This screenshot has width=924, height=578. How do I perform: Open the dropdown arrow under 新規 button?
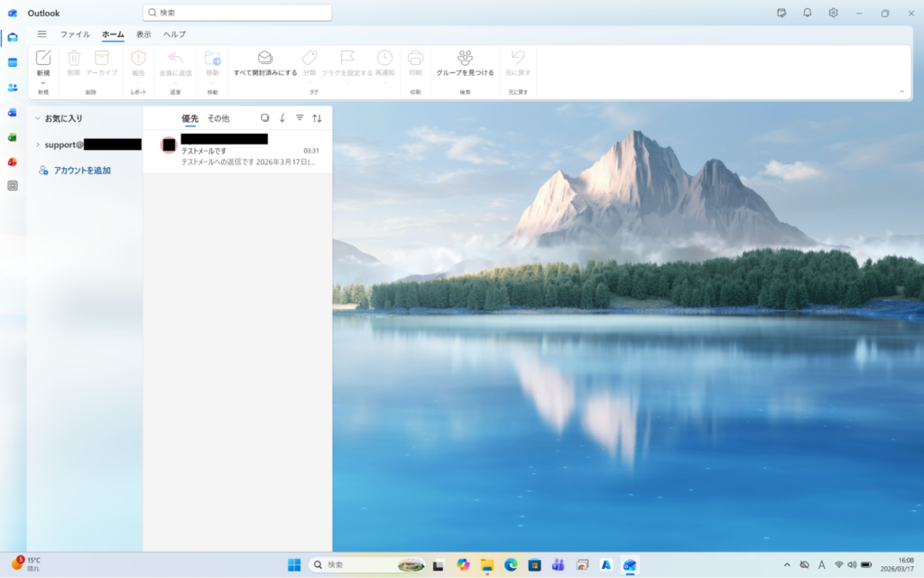coord(43,82)
